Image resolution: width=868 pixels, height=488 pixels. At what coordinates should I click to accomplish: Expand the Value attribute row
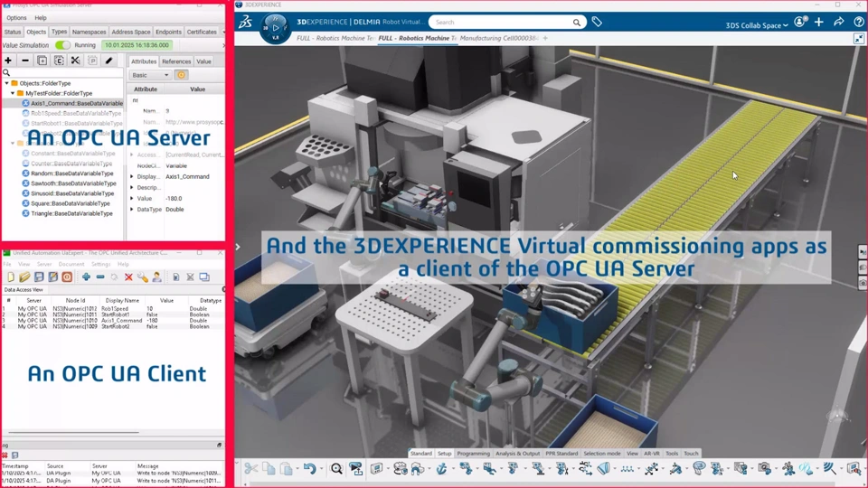(x=132, y=198)
